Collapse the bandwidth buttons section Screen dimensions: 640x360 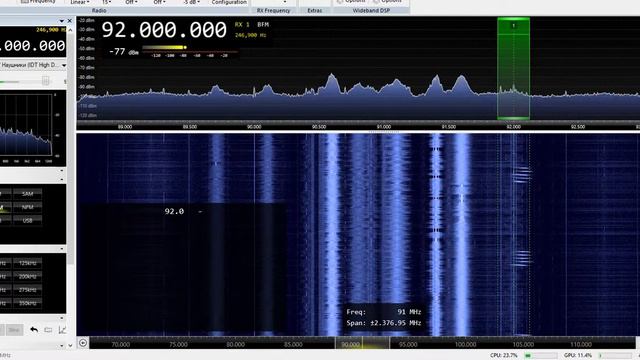[x=62, y=249]
